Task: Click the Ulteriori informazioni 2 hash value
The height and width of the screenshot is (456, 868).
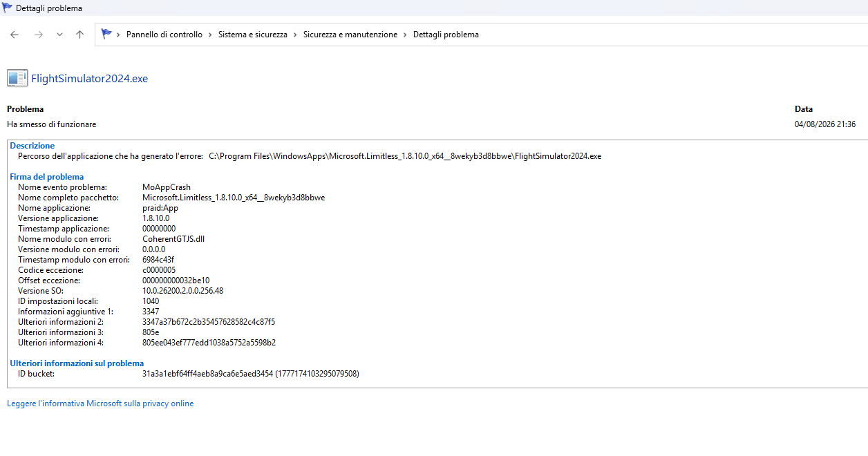Action: click(x=209, y=322)
